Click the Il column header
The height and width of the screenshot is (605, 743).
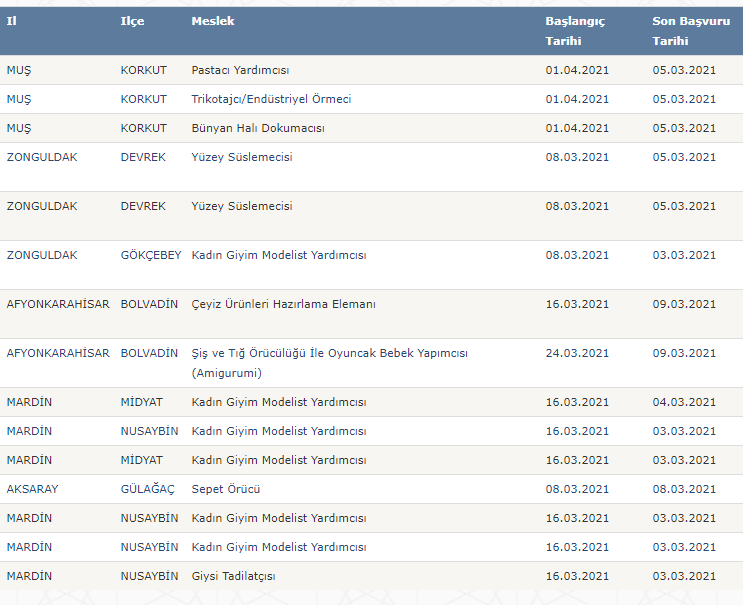click(12, 21)
